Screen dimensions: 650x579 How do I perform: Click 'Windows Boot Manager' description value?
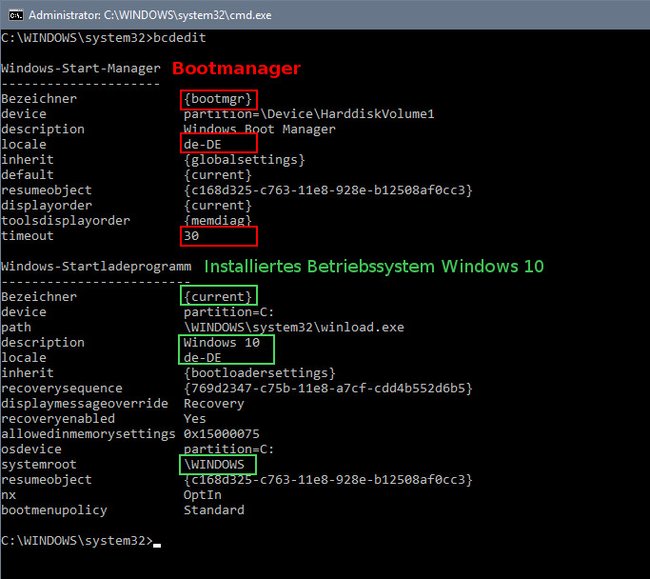pyautogui.click(x=260, y=129)
